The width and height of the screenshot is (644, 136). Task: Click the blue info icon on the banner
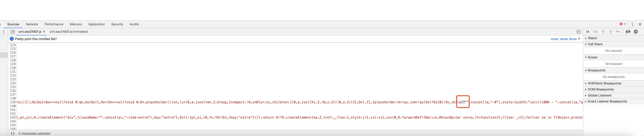[11, 39]
